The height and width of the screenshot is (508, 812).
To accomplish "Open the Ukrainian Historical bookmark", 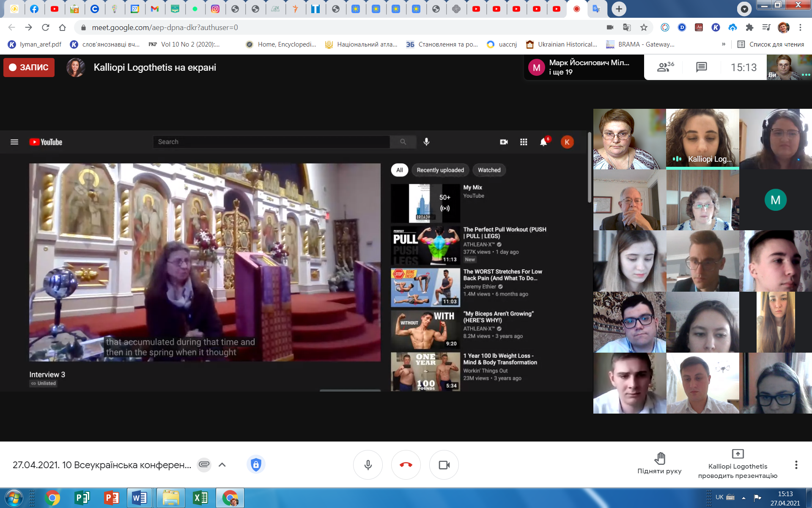I will pyautogui.click(x=562, y=44).
